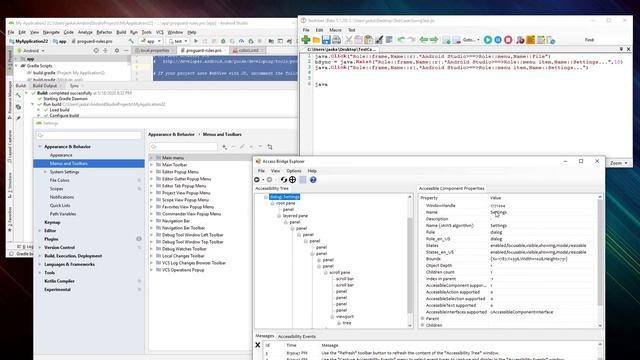Click the gear options icon in Android Studio Project pane
The image size is (640, 360).
[x=117, y=51]
